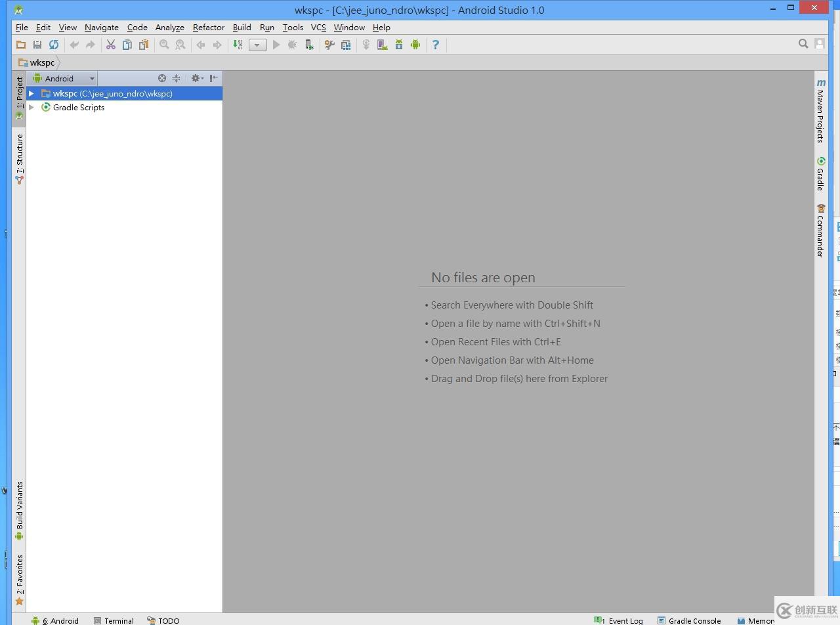The width and height of the screenshot is (840, 625).
Task: Open the SDK Manager icon
Action: pos(399,45)
